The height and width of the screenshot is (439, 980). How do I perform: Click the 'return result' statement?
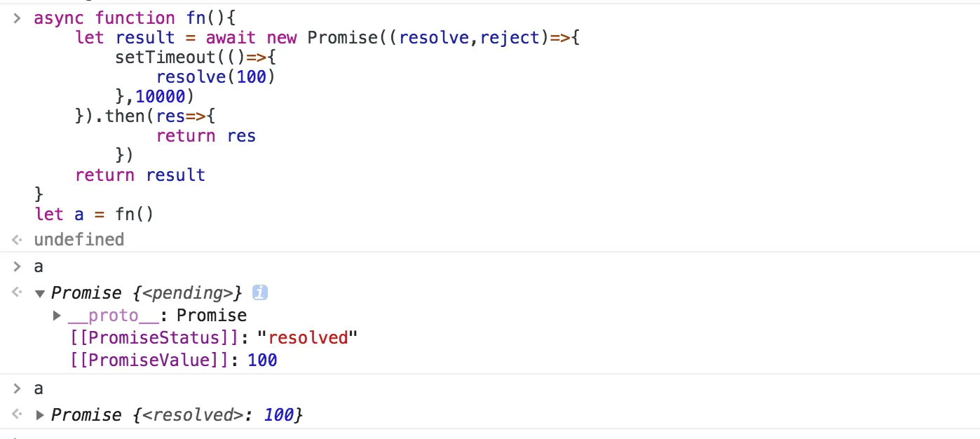(x=140, y=175)
